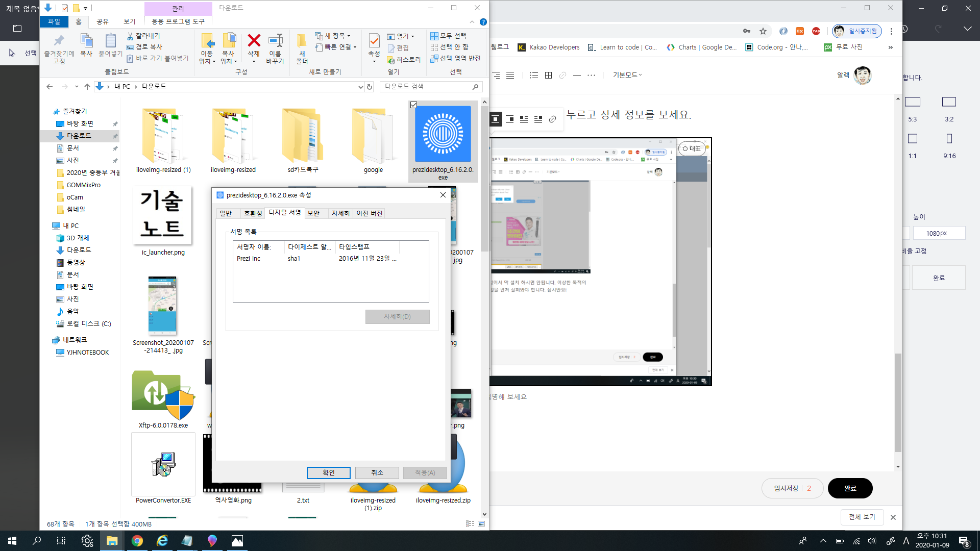Click the red Delete (삭제) ribbon icon
Viewport: 980px width, 551px height.
tap(254, 41)
